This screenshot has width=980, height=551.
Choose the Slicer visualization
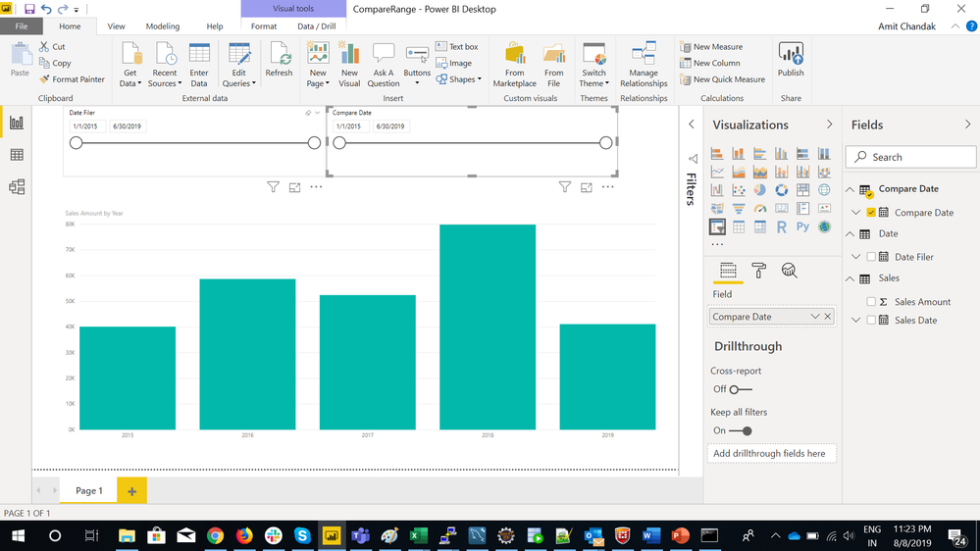tap(717, 226)
